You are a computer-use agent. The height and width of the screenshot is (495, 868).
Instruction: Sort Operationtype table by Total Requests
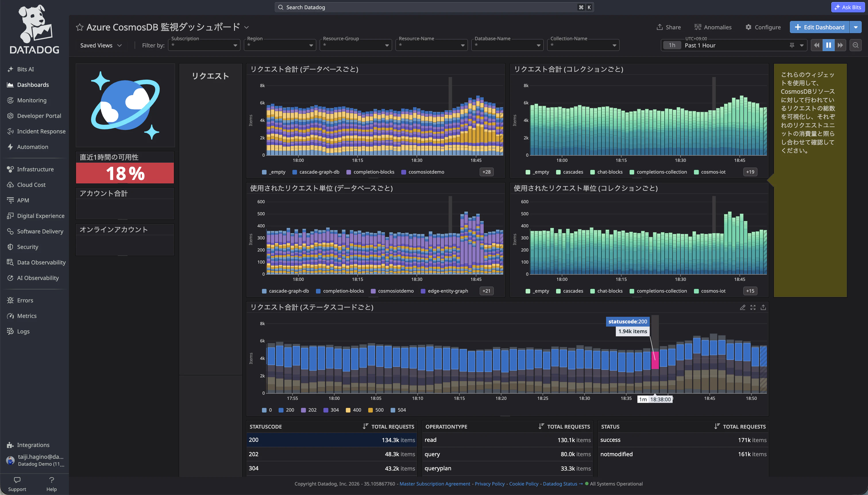[564, 427]
